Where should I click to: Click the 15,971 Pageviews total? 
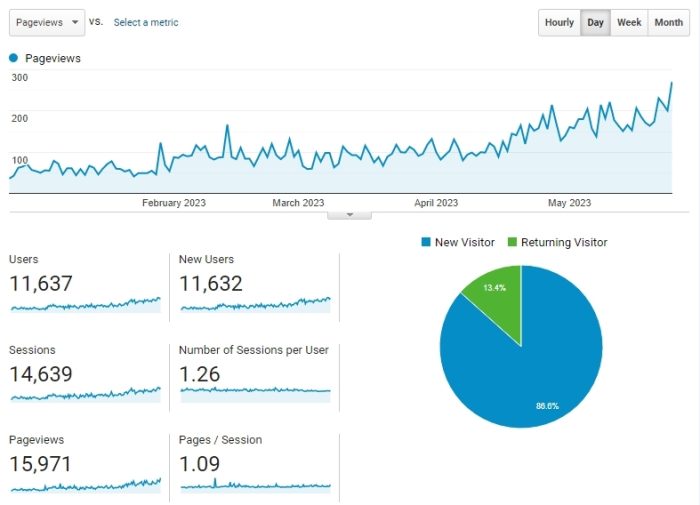click(x=40, y=464)
